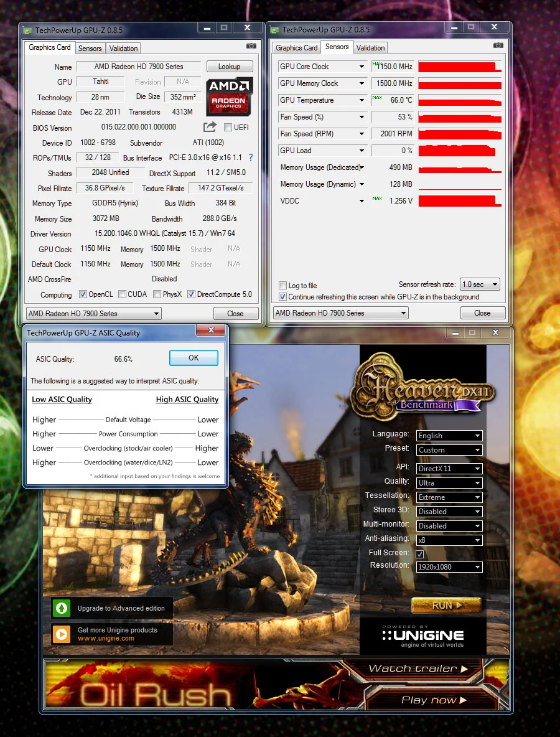Switch to Sensors tab in left GPU-Z window
Screen dimensions: 560x737
tap(90, 49)
